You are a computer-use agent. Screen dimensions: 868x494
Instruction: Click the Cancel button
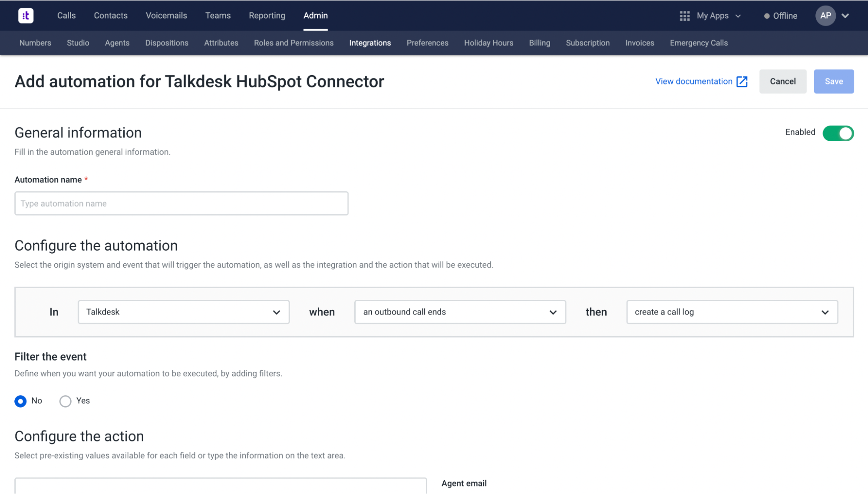(x=782, y=82)
